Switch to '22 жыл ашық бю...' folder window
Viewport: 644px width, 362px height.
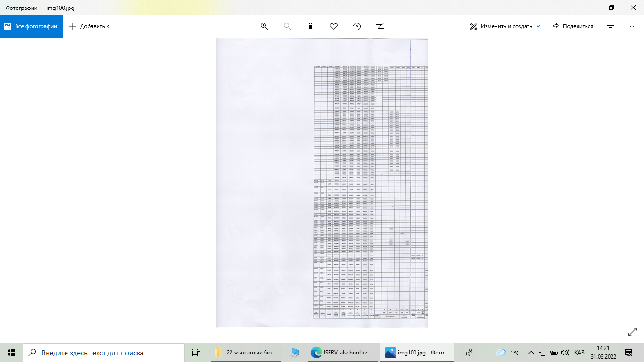click(x=245, y=353)
